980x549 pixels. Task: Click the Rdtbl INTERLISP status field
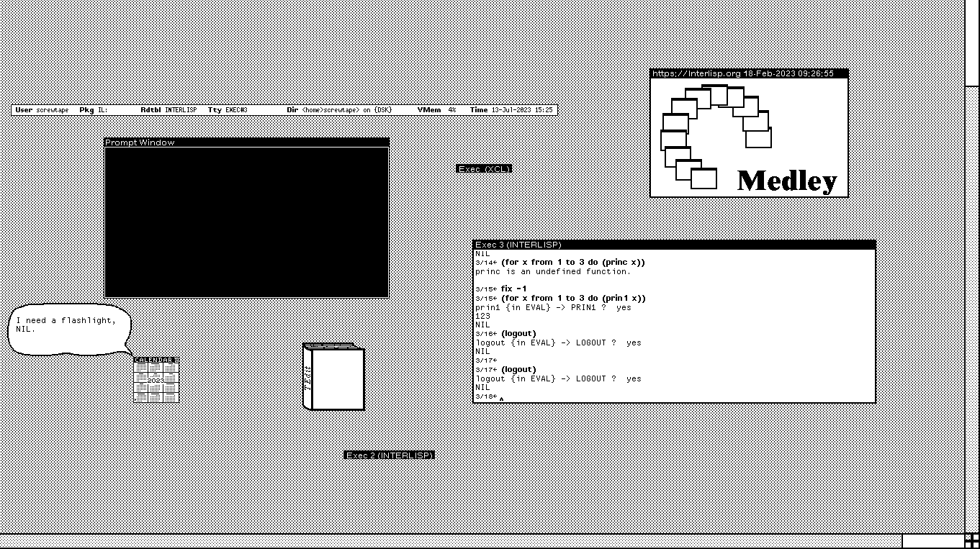[x=168, y=110]
